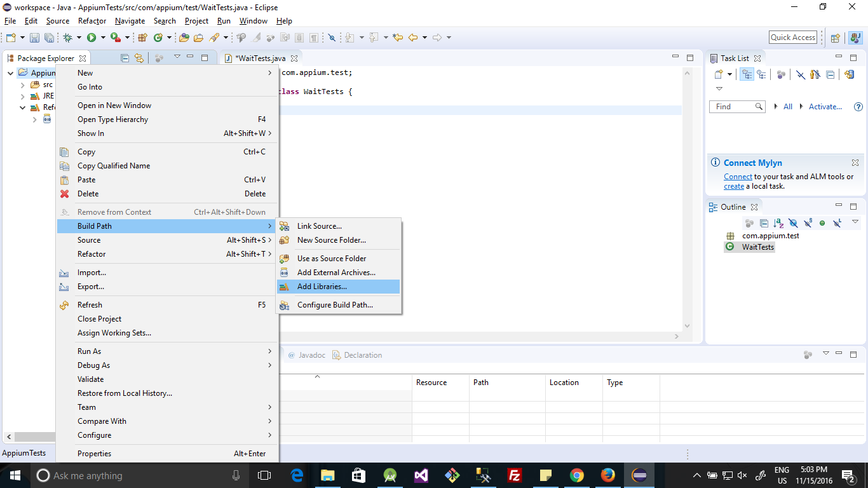
Task: Open the Back navigation history dropdown
Action: (x=424, y=37)
